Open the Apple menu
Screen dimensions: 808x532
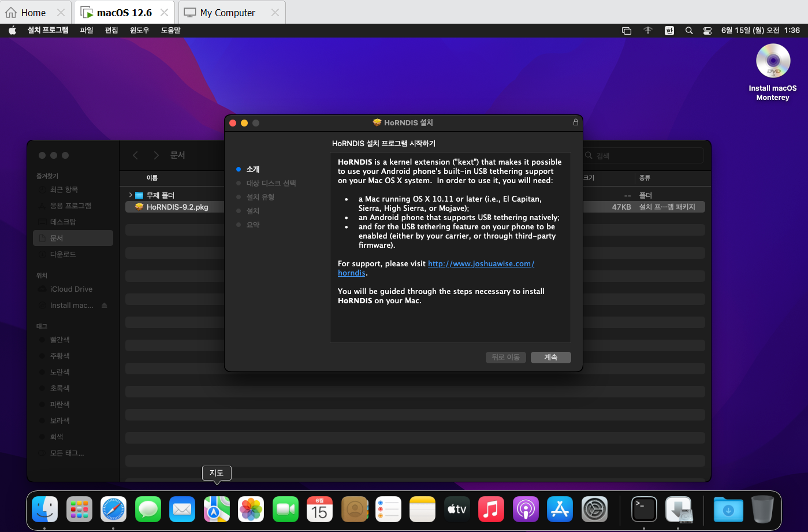click(x=12, y=31)
